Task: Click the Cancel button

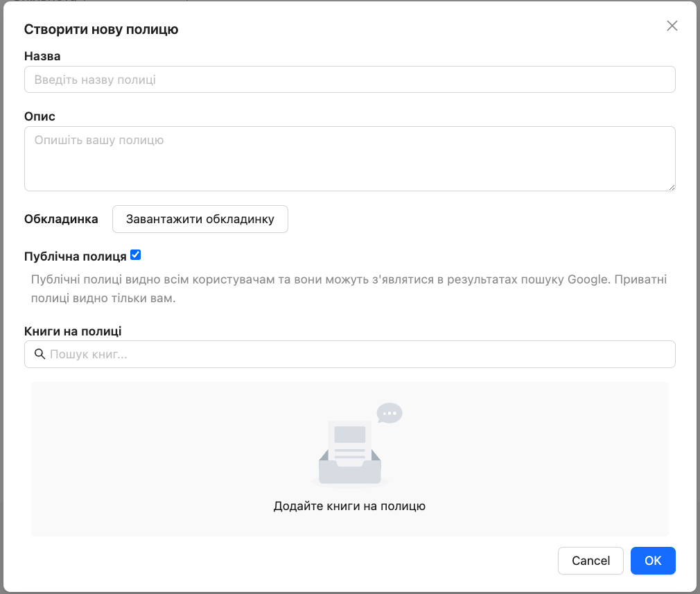Action: [x=590, y=561]
